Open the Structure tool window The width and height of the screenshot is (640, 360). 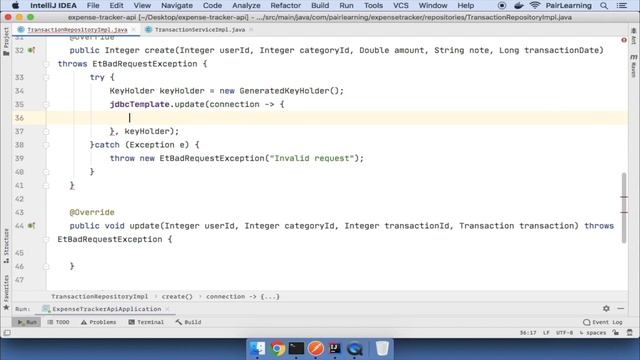click(6, 246)
